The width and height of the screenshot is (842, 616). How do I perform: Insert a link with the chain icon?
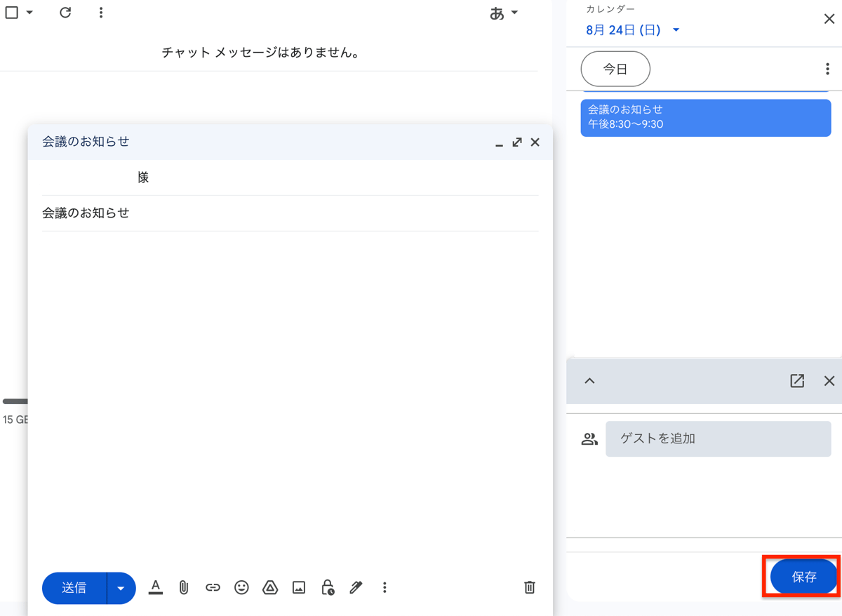[213, 587]
